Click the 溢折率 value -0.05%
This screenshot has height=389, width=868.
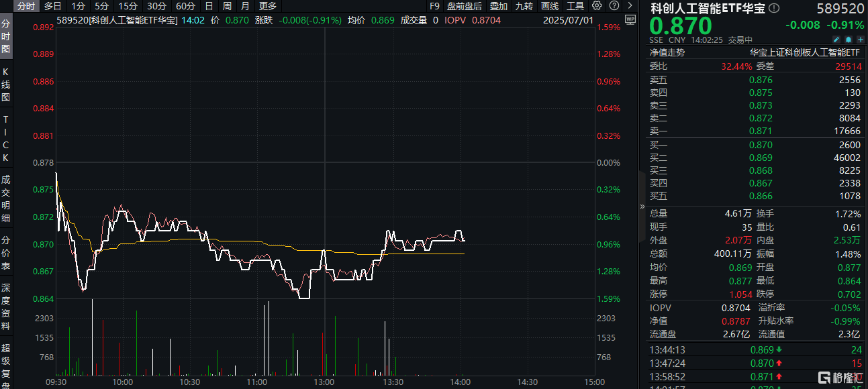846,307
